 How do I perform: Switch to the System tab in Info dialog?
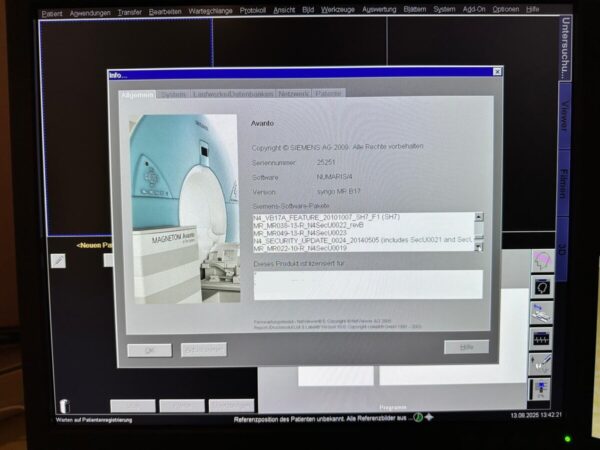click(173, 94)
